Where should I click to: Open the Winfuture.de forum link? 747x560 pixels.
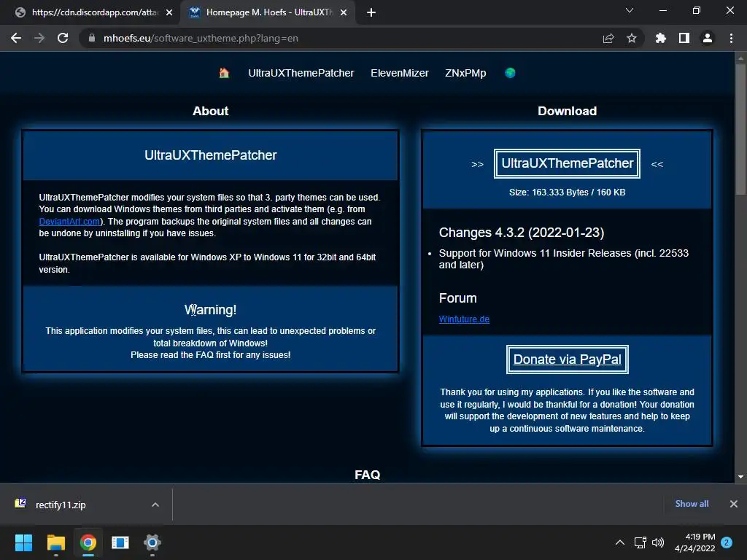tap(464, 319)
